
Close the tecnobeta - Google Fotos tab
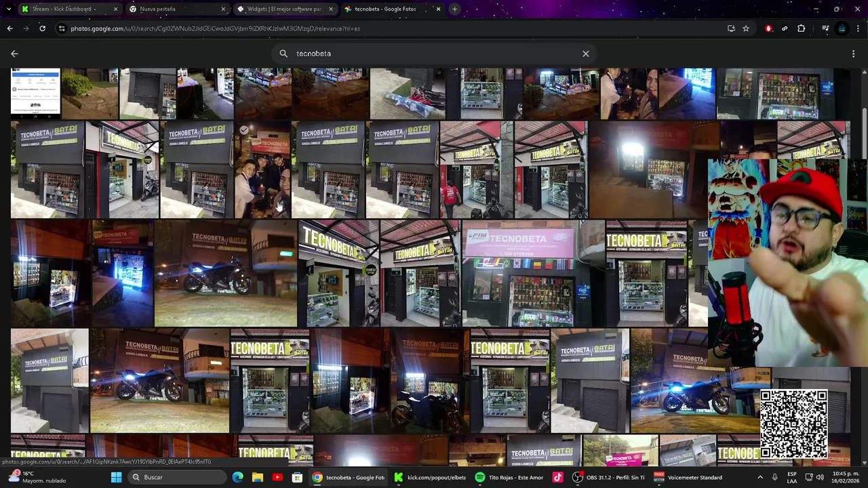pos(438,9)
